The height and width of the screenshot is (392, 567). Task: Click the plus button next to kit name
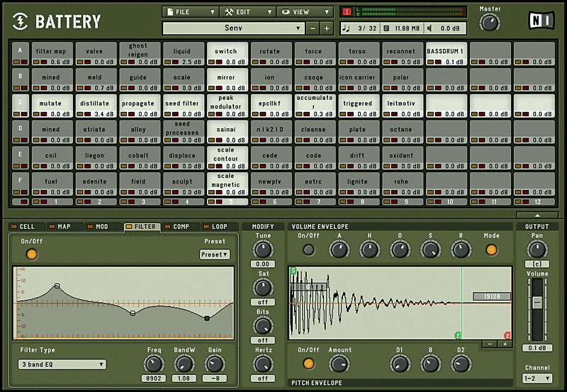(x=327, y=28)
